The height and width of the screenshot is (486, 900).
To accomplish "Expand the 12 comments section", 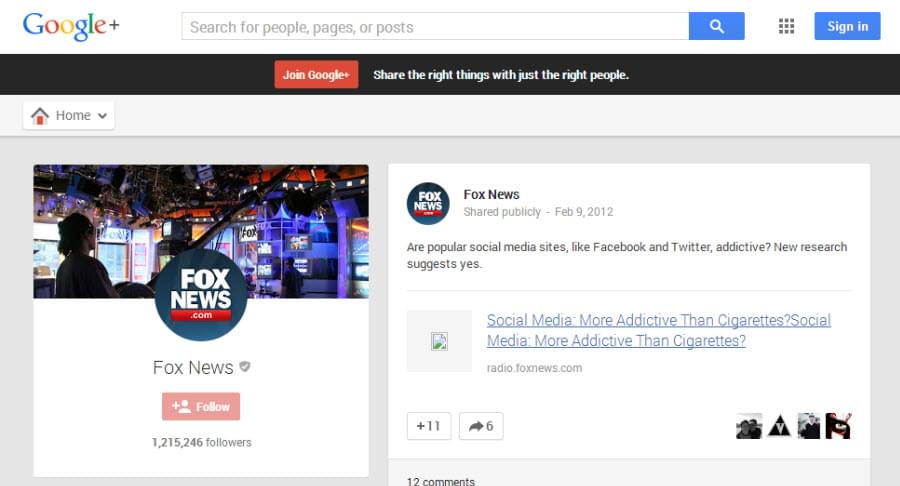I will pyautogui.click(x=441, y=481).
